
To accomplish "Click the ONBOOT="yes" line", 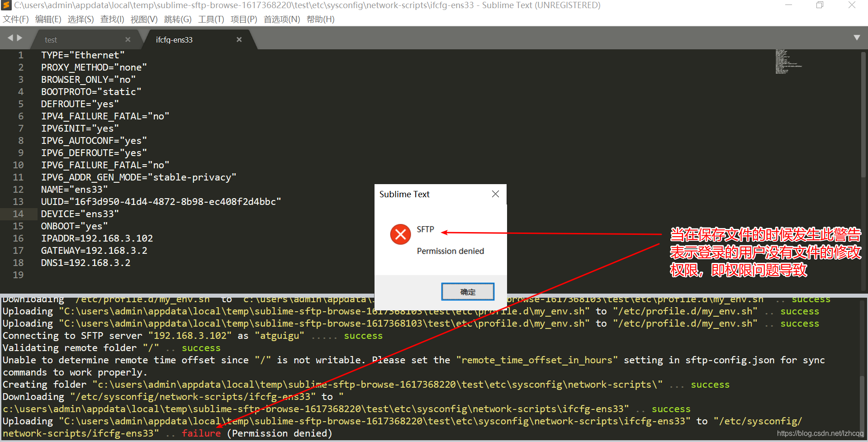I will coord(74,226).
